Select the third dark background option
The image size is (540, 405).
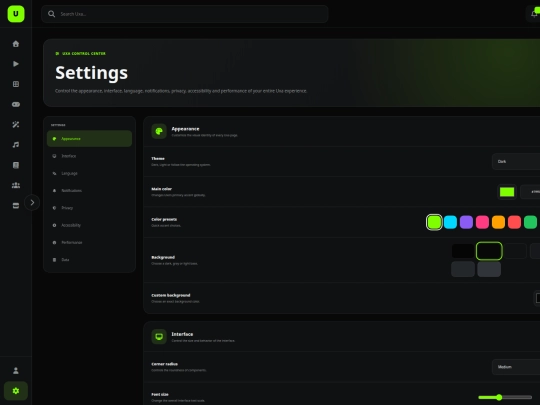[515, 251]
